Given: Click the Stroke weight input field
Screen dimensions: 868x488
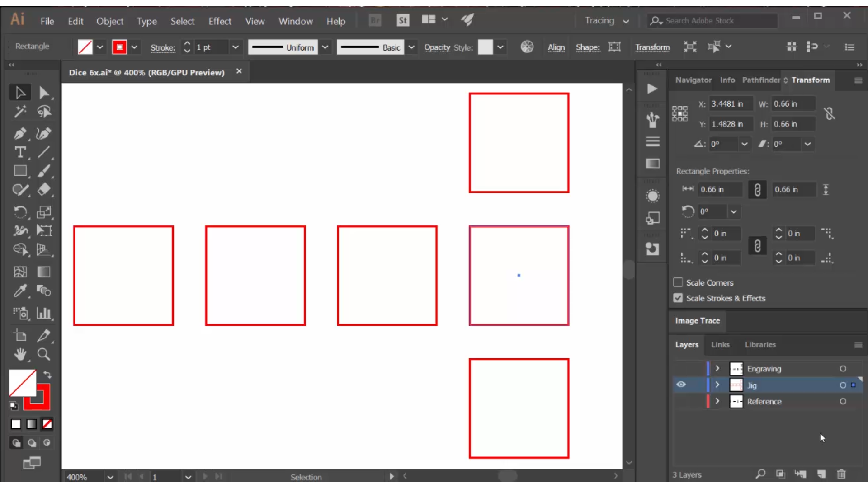Looking at the screenshot, I should (x=212, y=47).
